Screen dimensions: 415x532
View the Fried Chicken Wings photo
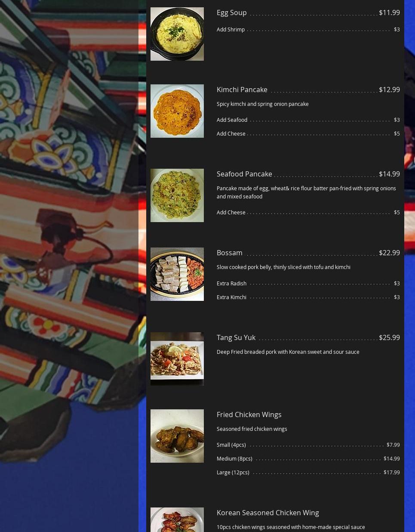pyautogui.click(x=177, y=436)
